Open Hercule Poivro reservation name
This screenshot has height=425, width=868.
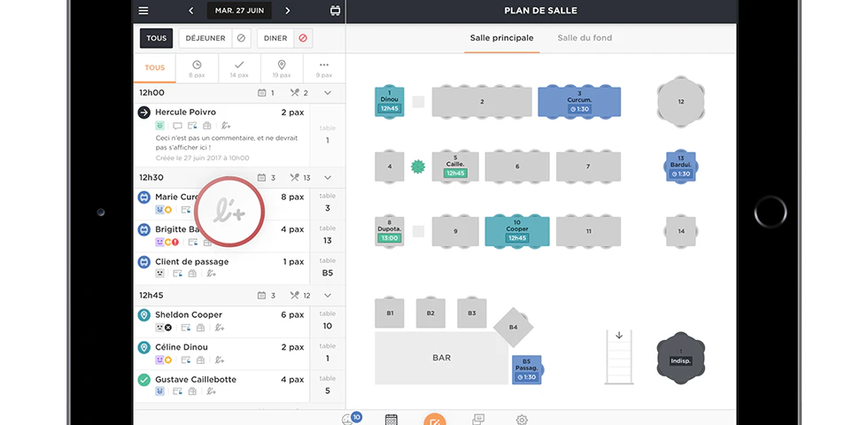[x=185, y=112]
